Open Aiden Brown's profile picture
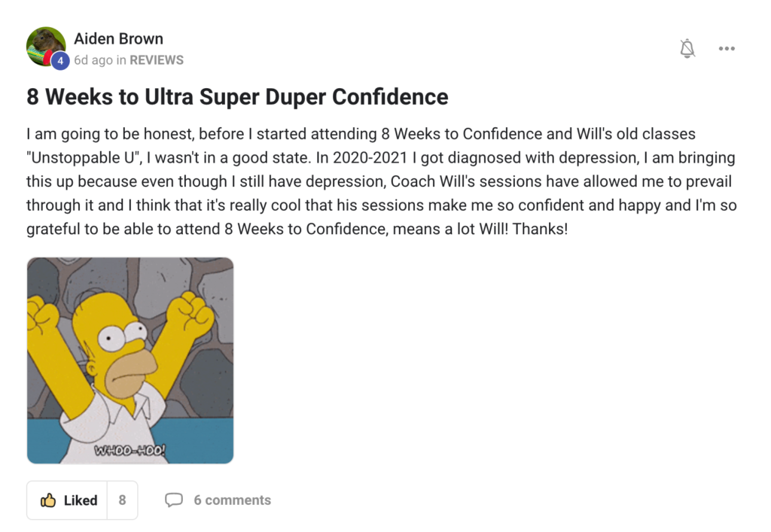This screenshot has width=771, height=532. [x=46, y=47]
